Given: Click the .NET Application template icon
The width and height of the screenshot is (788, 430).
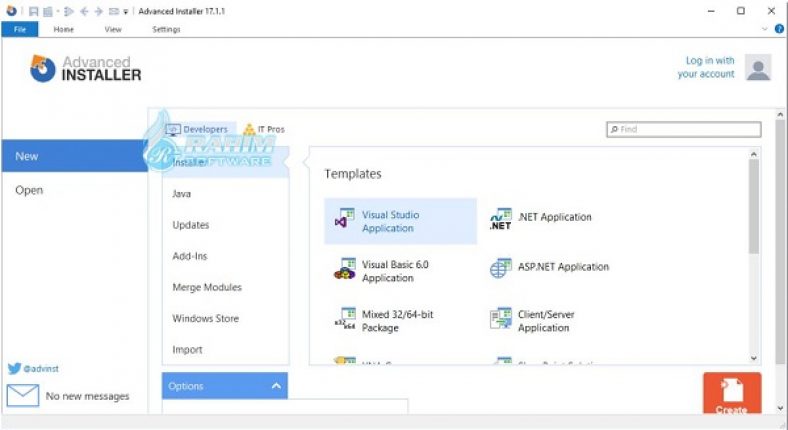Looking at the screenshot, I should click(x=501, y=219).
